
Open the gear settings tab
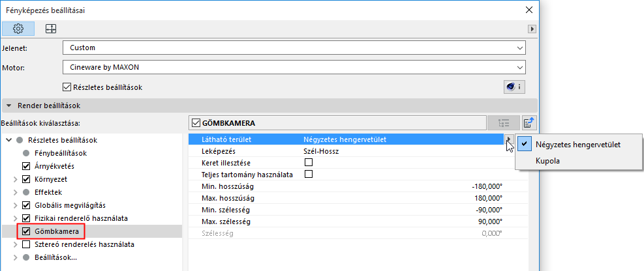click(18, 29)
